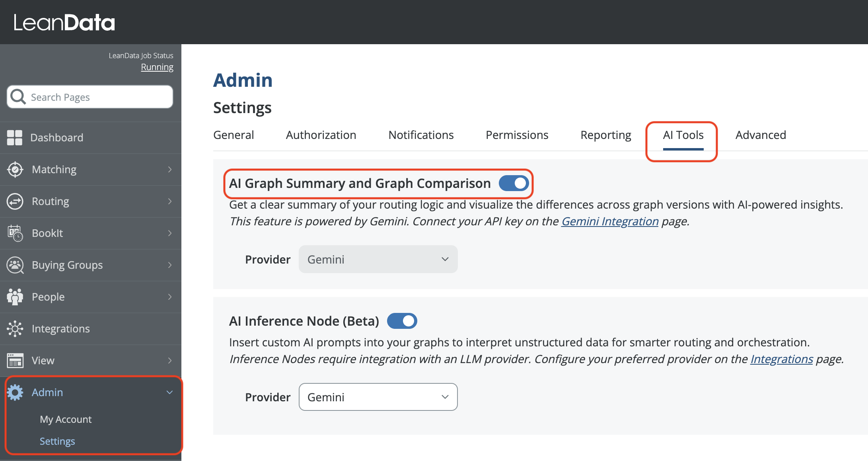Click the Matching target icon

15,170
